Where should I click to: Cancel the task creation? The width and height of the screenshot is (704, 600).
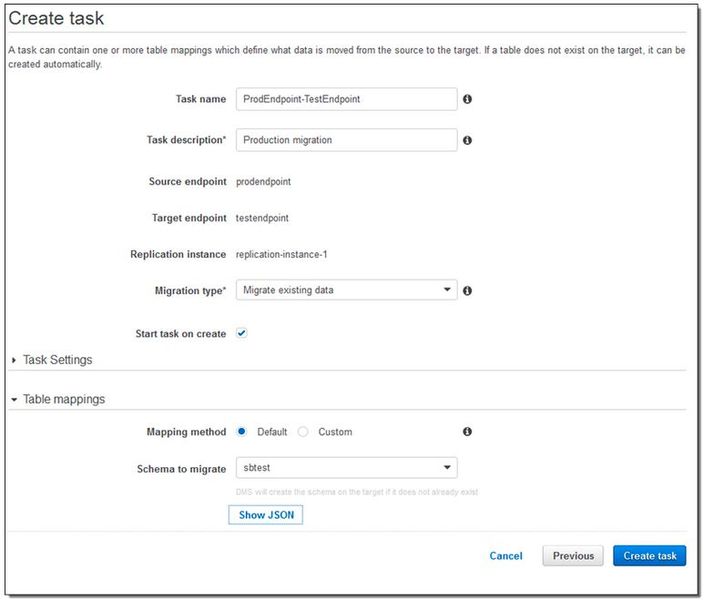pyautogui.click(x=506, y=556)
